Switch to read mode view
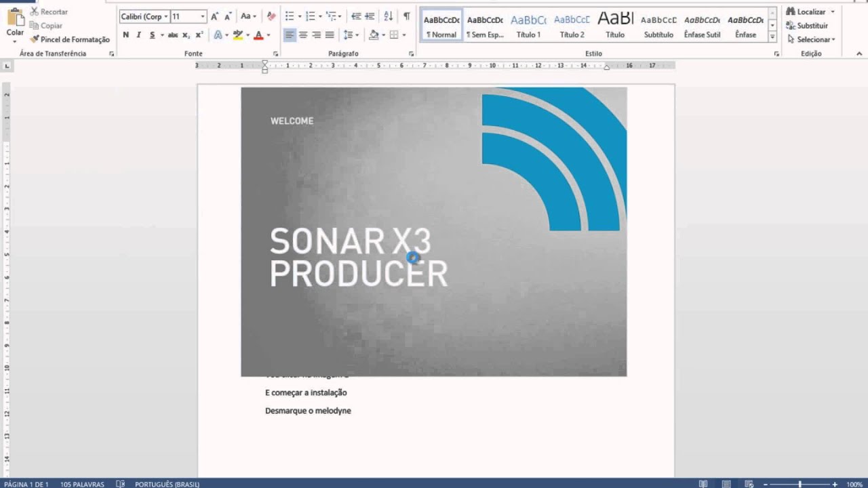This screenshot has height=488, width=868. 703,484
